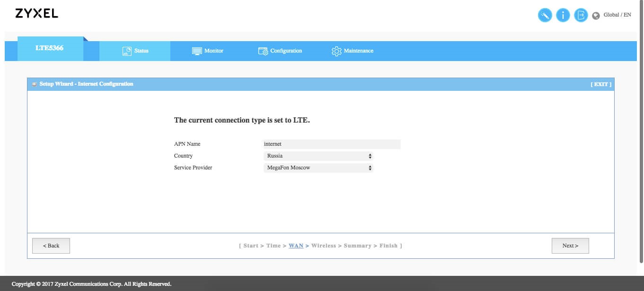Click the Summary step in breadcrumb

click(358, 246)
